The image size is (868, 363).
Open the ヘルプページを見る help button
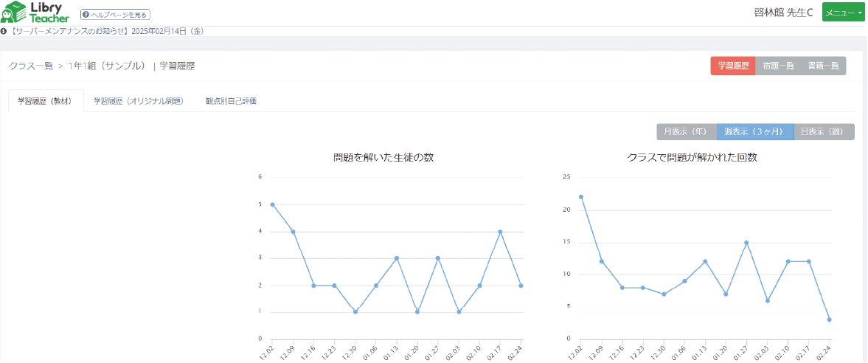pyautogui.click(x=115, y=14)
